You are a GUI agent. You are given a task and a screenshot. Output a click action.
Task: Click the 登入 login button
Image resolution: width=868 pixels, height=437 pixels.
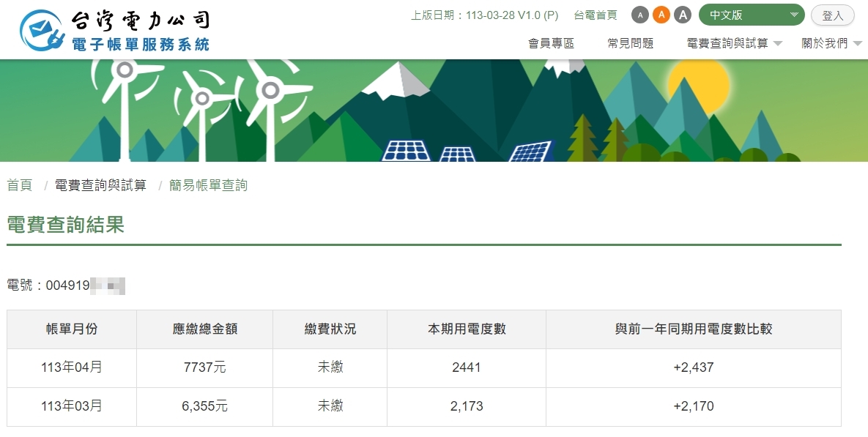click(833, 15)
